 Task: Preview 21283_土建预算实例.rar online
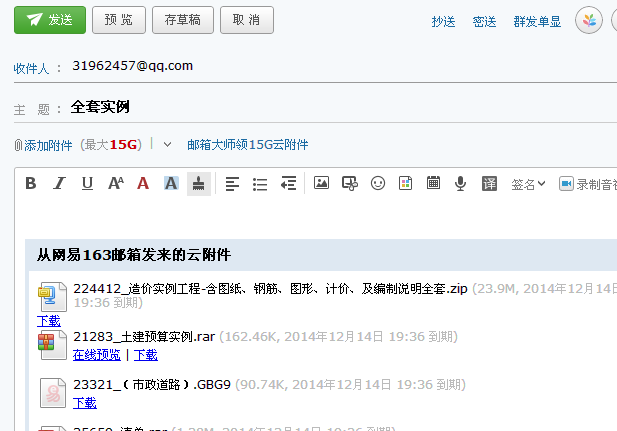97,355
